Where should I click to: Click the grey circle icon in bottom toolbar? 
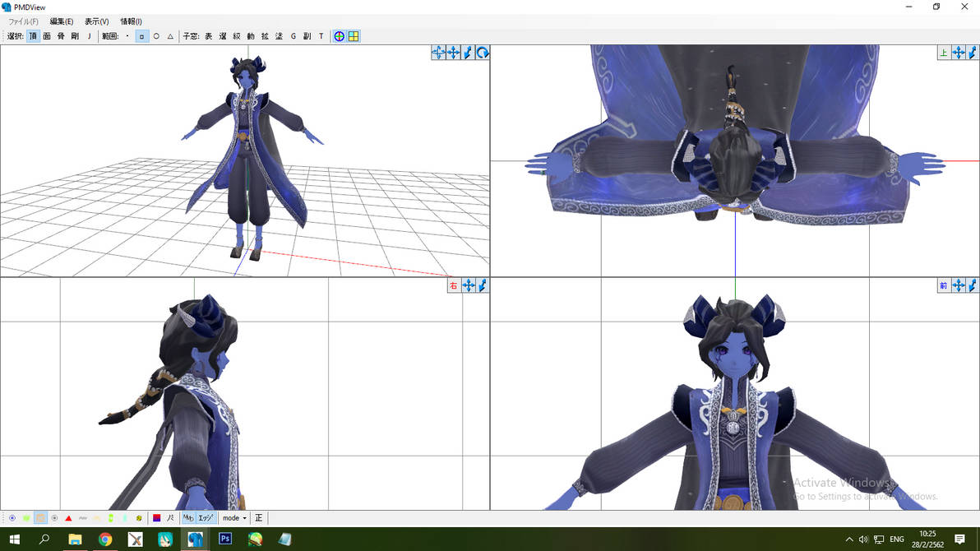click(54, 518)
